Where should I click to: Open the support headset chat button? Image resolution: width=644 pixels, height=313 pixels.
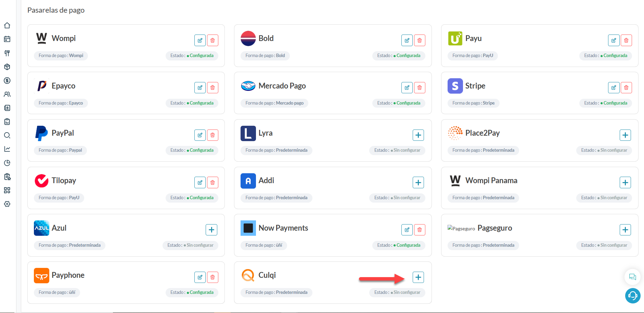(633, 296)
